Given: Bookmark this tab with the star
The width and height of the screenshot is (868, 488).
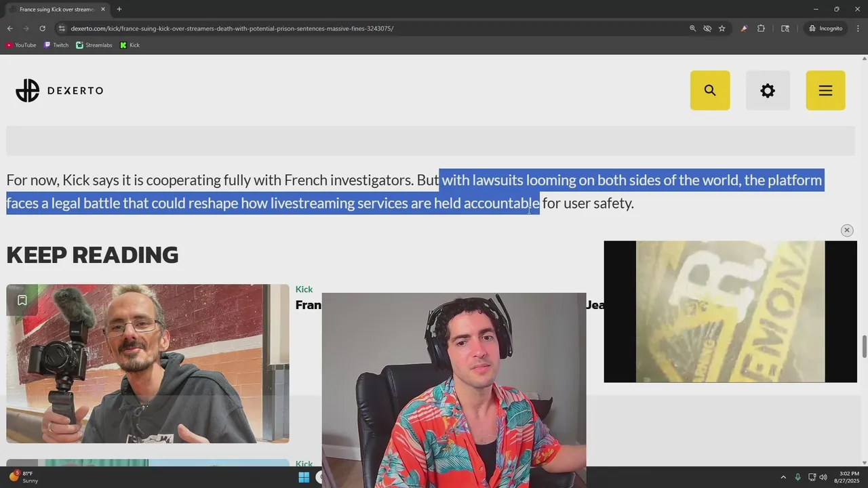Looking at the screenshot, I should coord(722,28).
